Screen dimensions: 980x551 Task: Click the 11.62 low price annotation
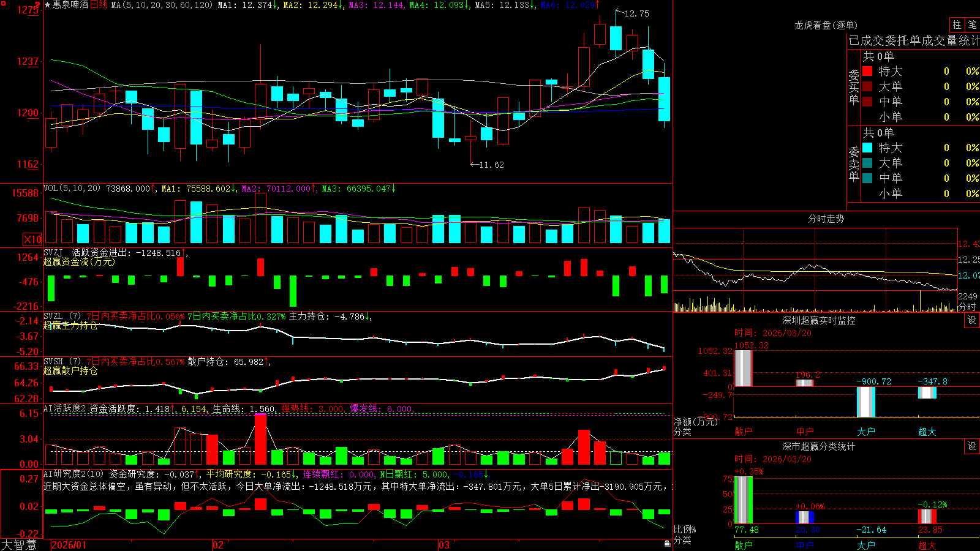491,165
